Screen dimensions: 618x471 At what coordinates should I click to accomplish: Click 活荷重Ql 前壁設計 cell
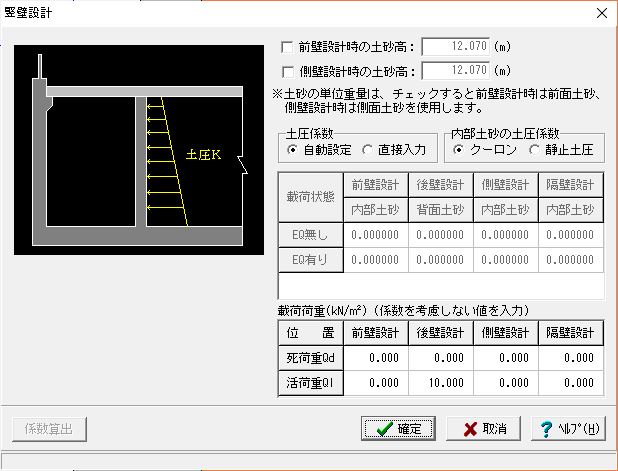376,383
